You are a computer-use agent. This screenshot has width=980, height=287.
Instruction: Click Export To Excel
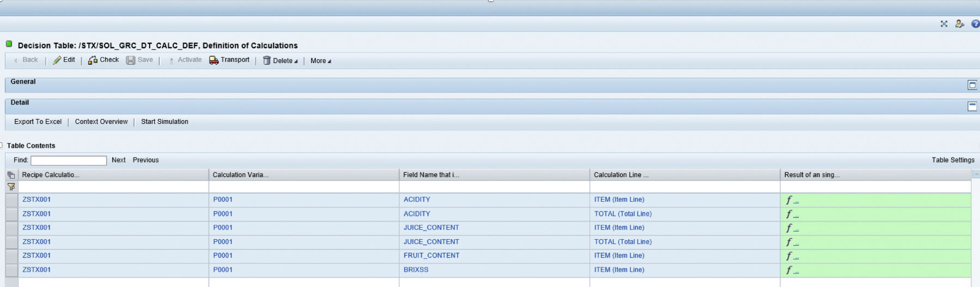(x=38, y=122)
